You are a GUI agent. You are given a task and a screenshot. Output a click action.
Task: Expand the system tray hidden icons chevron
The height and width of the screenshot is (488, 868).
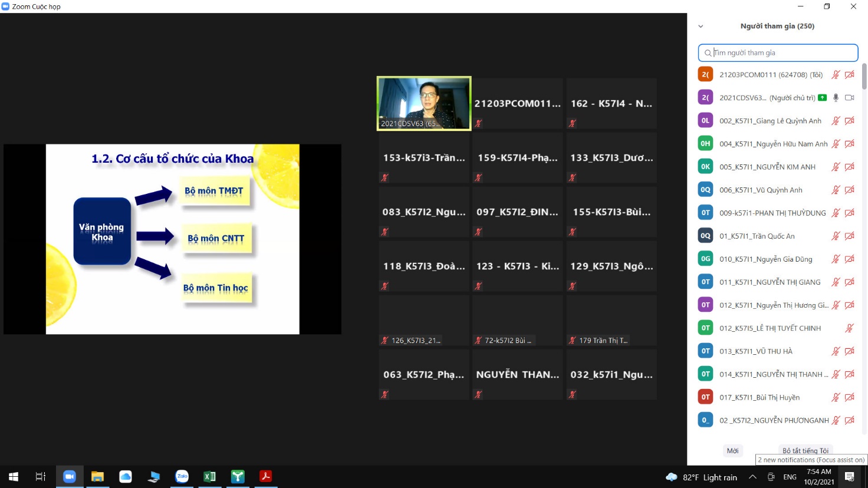[752, 477]
